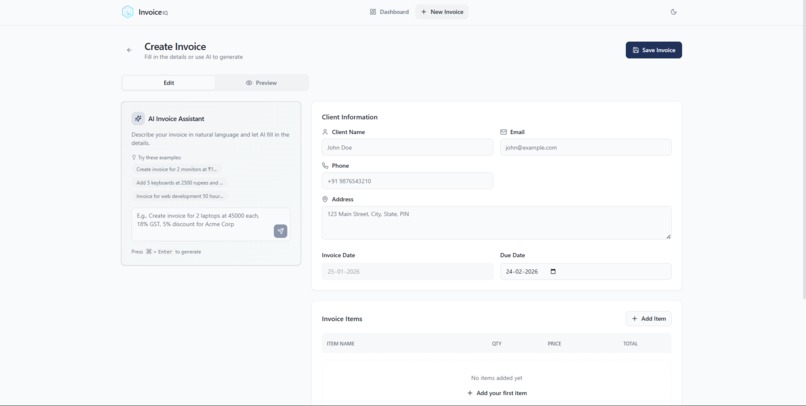Focus the Client Name input field
The width and height of the screenshot is (806, 406).
coord(407,147)
